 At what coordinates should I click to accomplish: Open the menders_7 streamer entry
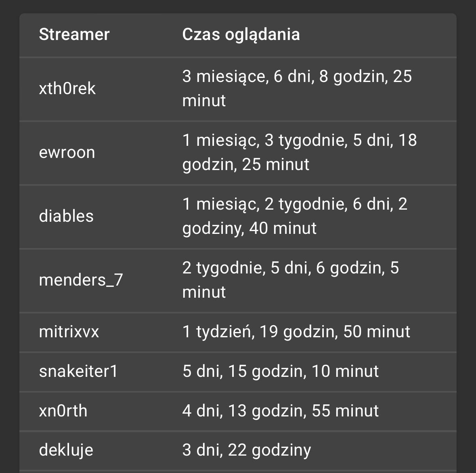pos(81,280)
